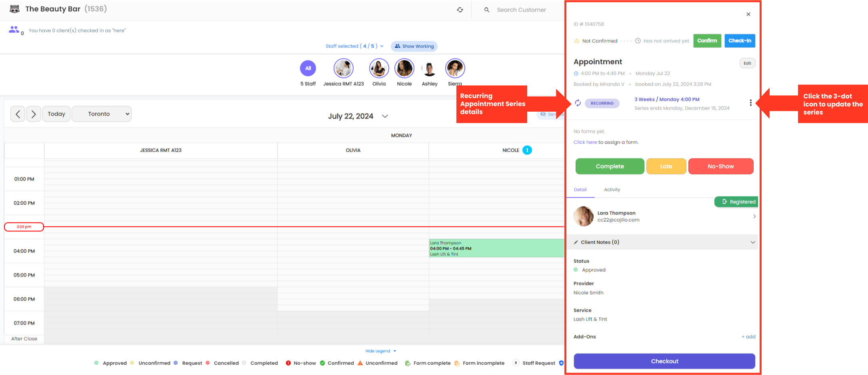This screenshot has height=375, width=868.
Task: Click the Today button
Action: click(56, 114)
